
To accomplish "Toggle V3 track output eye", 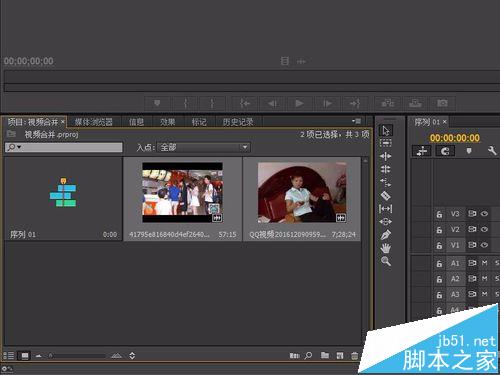I will (485, 214).
